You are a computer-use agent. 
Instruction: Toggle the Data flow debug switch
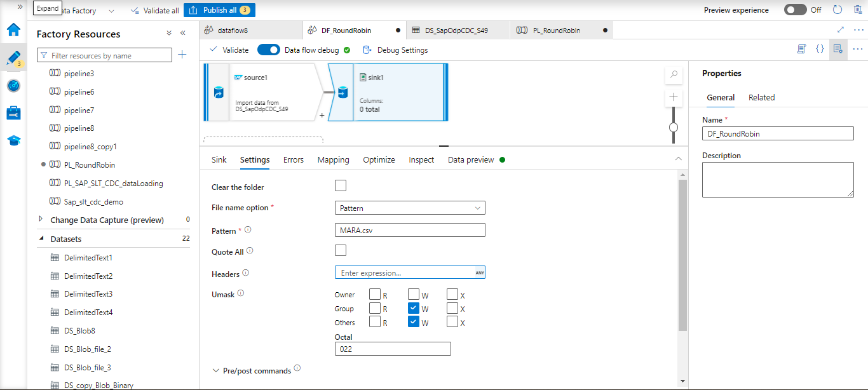click(x=269, y=50)
